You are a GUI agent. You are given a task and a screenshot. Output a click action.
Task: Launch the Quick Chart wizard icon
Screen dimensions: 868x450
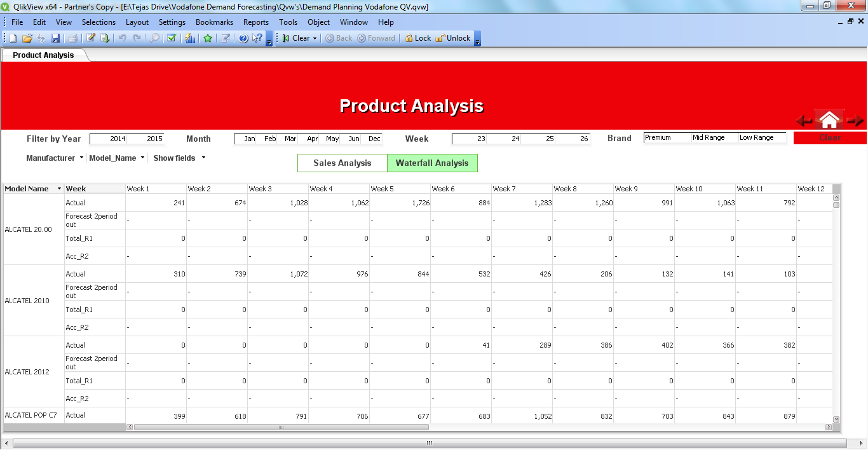190,38
